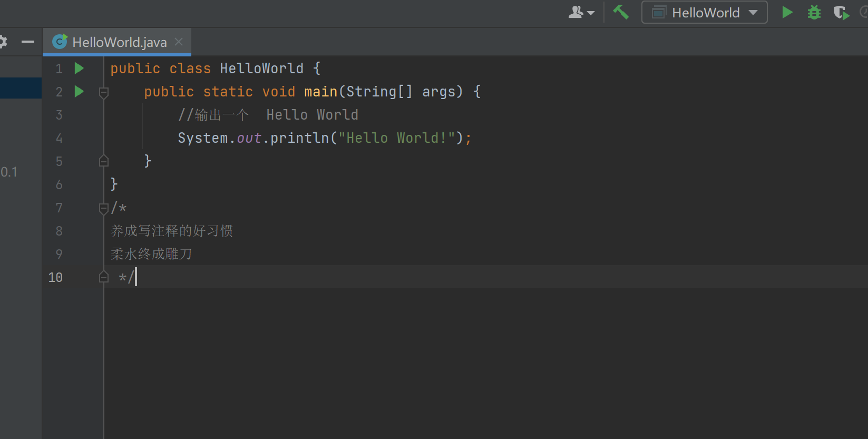Select the HelloWorld.java editor tab
This screenshot has width=868, height=439.
[x=119, y=42]
